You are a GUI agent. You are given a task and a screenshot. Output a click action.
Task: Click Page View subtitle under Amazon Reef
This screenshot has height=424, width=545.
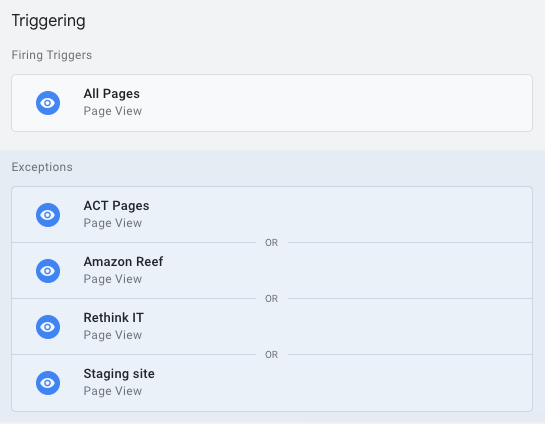[113, 279]
